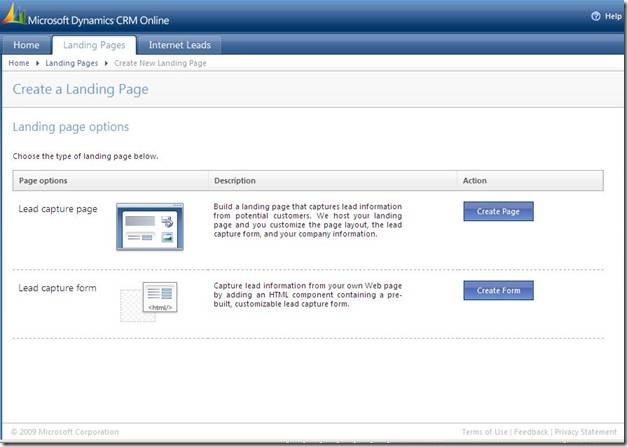Image resolution: width=628 pixels, height=447 pixels.
Task: Select the Lead capture page illustration
Action: [150, 226]
